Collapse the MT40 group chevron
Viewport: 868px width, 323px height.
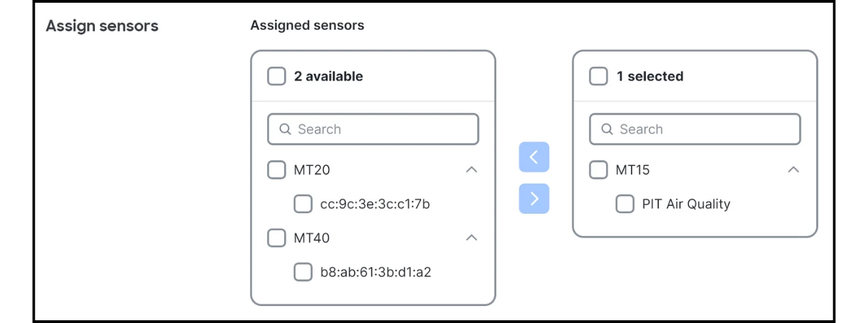click(471, 238)
